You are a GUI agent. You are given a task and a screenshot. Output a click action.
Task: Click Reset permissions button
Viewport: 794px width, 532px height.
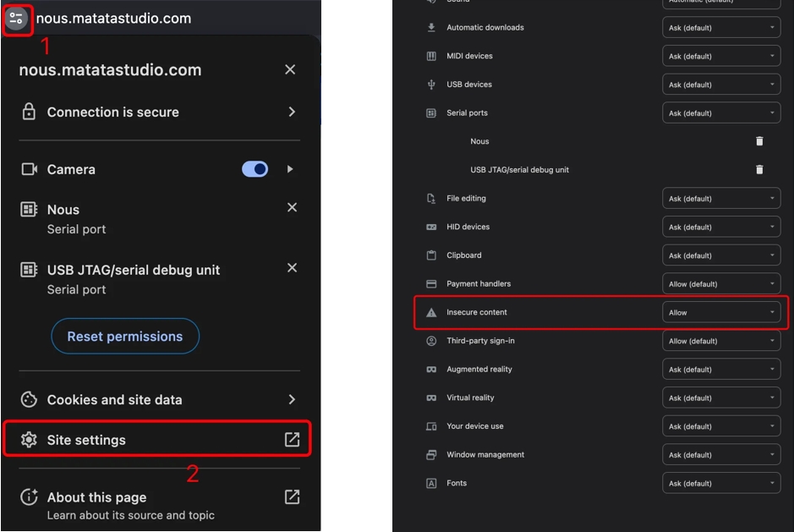pos(125,337)
